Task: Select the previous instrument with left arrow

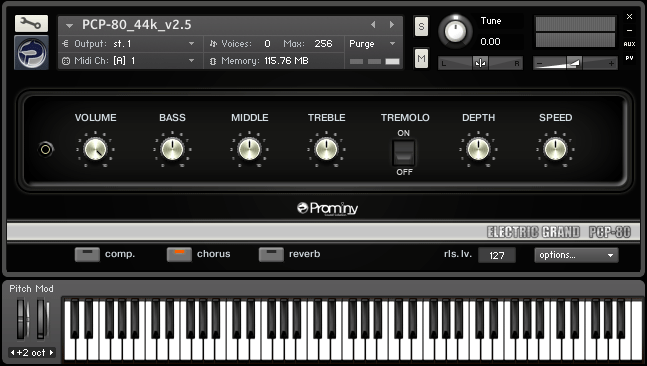Action: [373, 25]
